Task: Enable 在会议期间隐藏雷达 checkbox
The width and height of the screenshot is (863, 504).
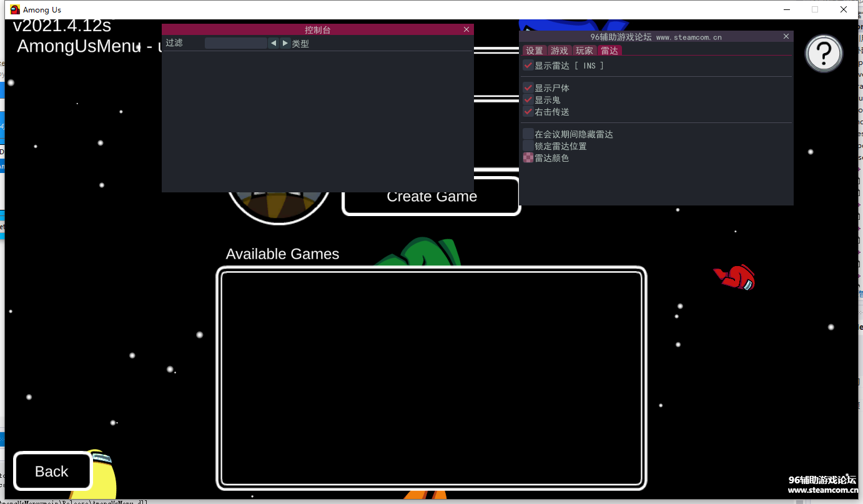Action: 528,134
